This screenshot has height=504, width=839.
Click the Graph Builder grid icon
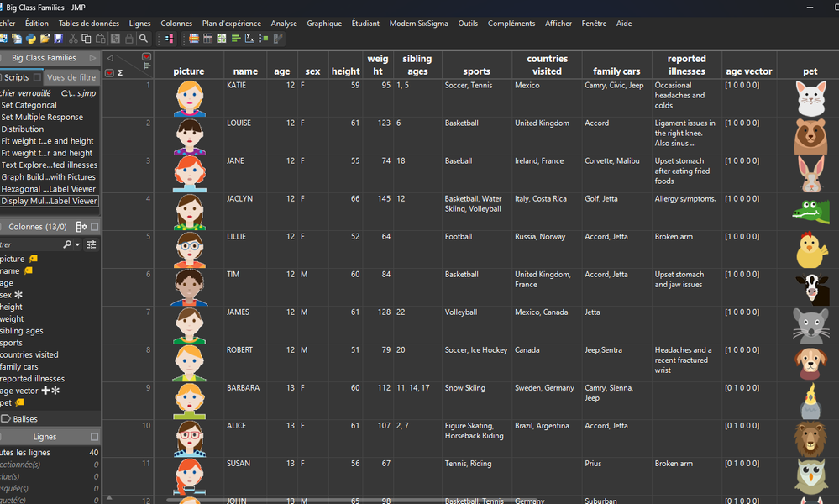[222, 39]
